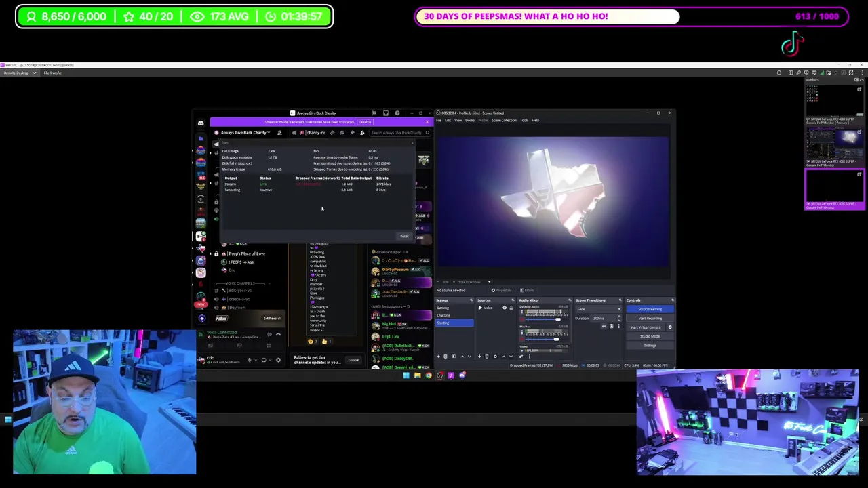Toggle the lock on Video source
The image size is (868, 488).
tap(511, 308)
